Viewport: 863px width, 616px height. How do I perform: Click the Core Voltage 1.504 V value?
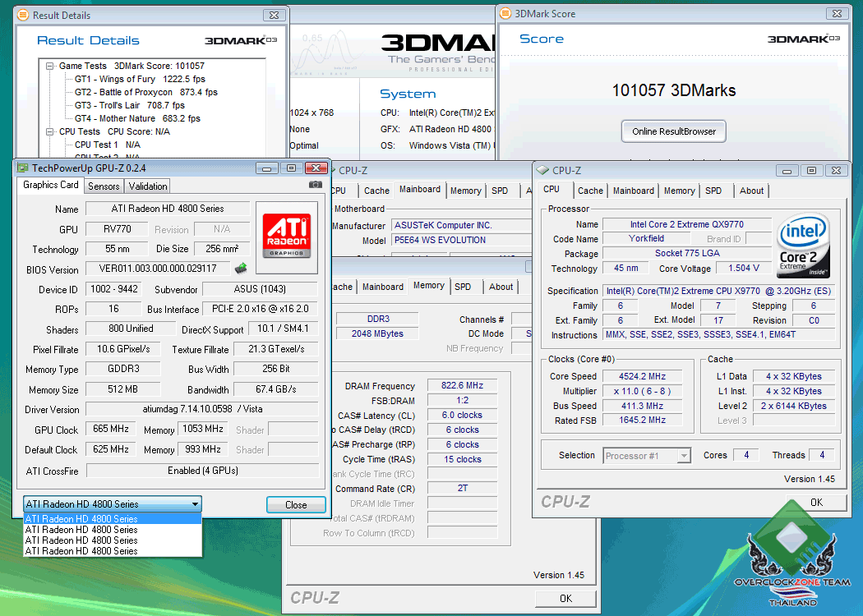(x=744, y=268)
